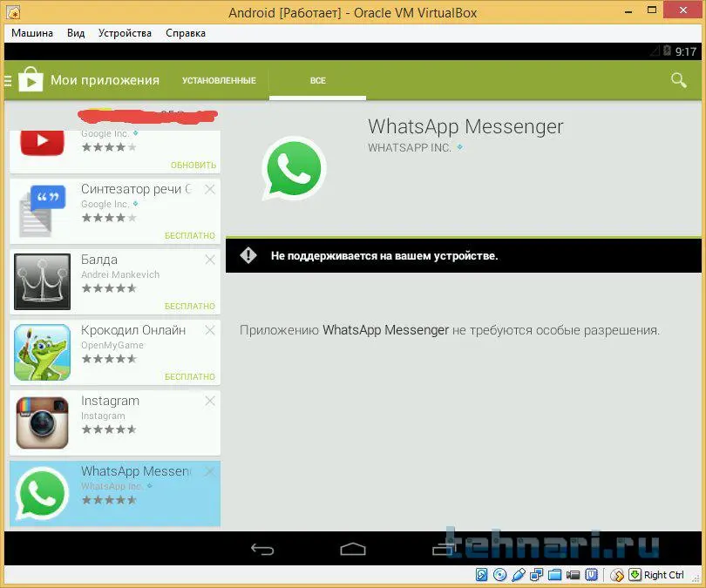
Task: Open the WHATSAPP INC. developer link
Action: coord(410,148)
